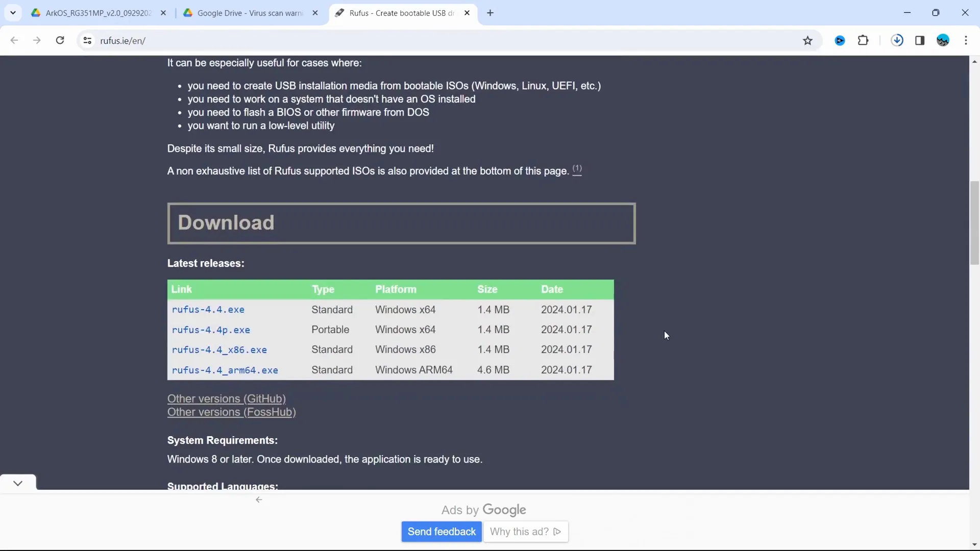The height and width of the screenshot is (551, 980).
Task: Open the tab search dropdown arrow
Action: [13, 13]
